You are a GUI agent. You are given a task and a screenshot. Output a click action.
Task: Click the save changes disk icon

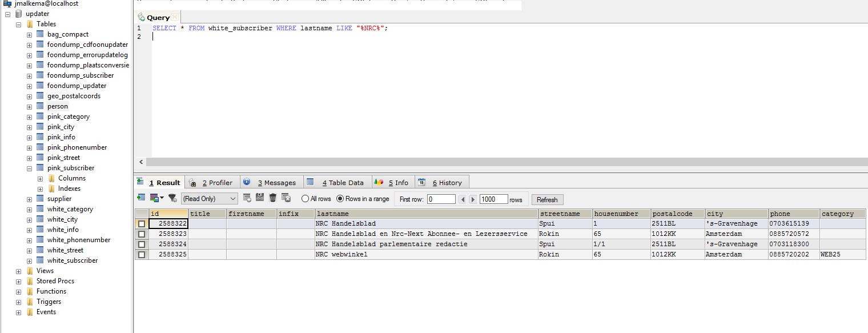[260, 198]
